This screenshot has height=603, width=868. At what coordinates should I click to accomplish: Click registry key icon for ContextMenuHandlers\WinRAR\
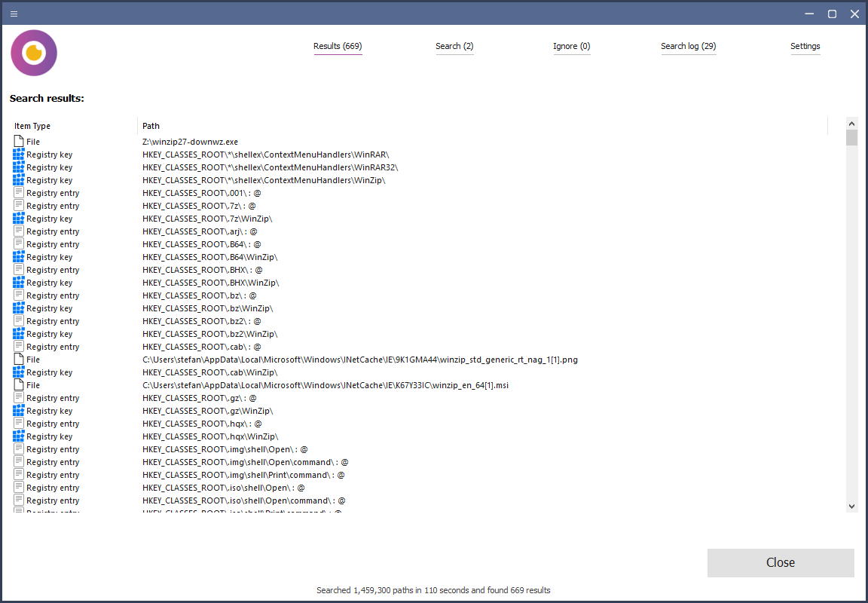point(19,155)
